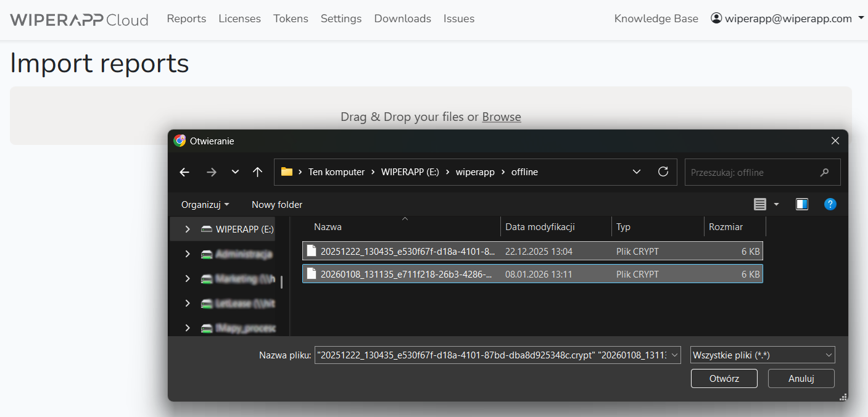Click the back arrow in file dialog
This screenshot has height=417, width=868.
pos(184,173)
